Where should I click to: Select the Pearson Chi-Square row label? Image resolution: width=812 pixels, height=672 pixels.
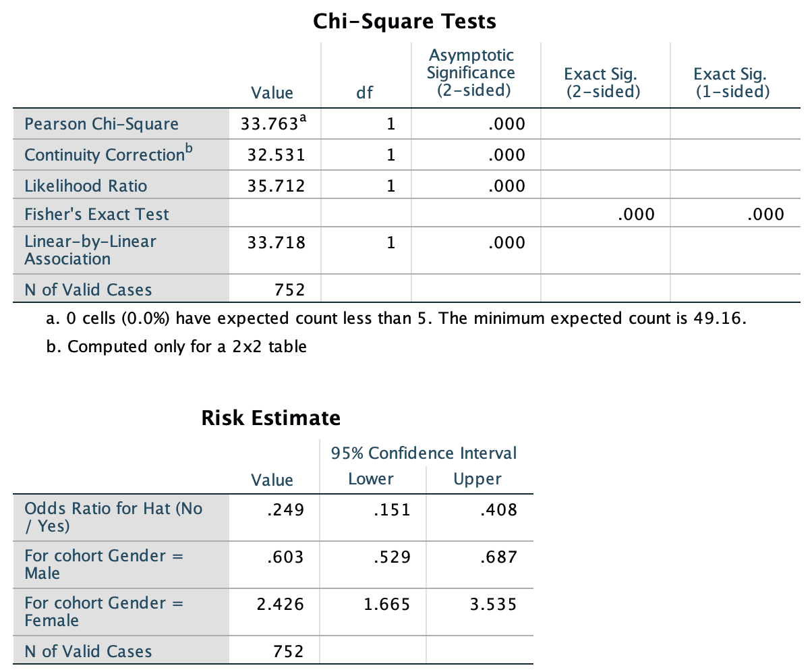(101, 124)
